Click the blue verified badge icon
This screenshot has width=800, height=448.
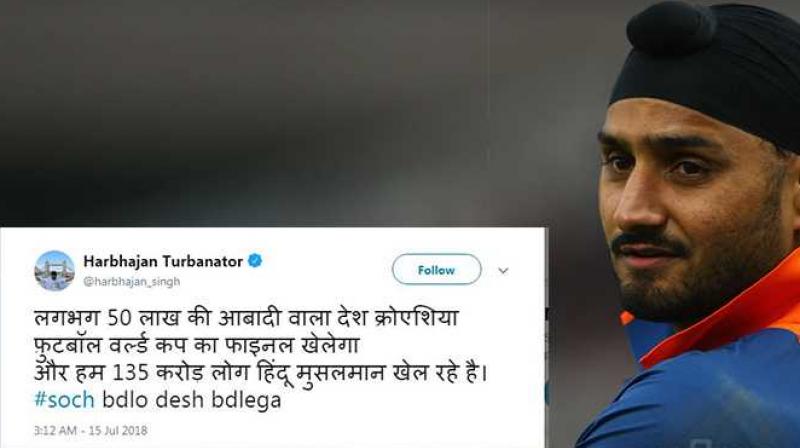(x=255, y=261)
